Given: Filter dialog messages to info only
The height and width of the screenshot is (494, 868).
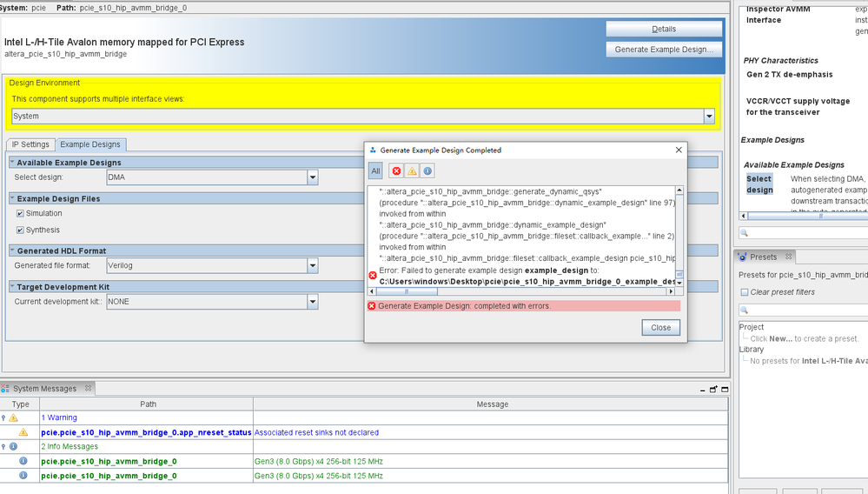Looking at the screenshot, I should [427, 171].
